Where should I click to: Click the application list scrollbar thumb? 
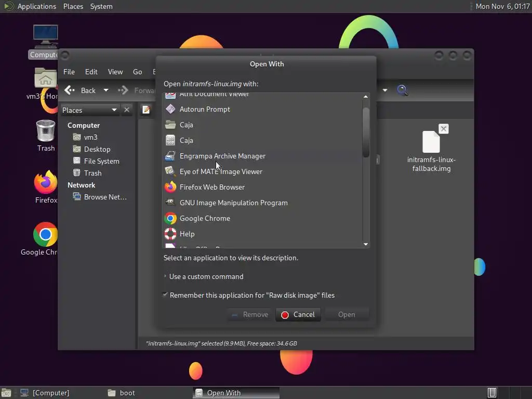pos(366,132)
